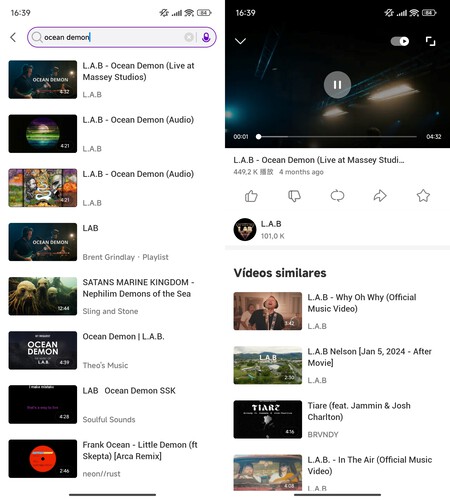Play L.A.B. In The Air music video

tap(337, 473)
